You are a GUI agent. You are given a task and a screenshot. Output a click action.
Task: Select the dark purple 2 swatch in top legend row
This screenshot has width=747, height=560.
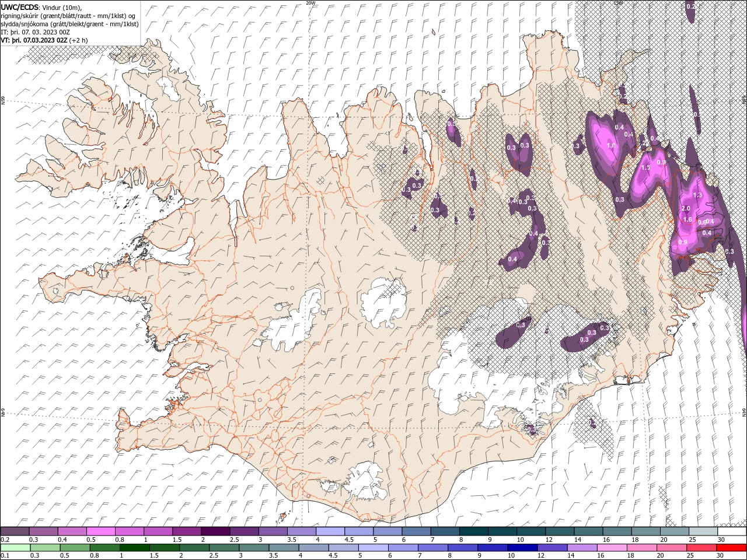[x=215, y=531]
